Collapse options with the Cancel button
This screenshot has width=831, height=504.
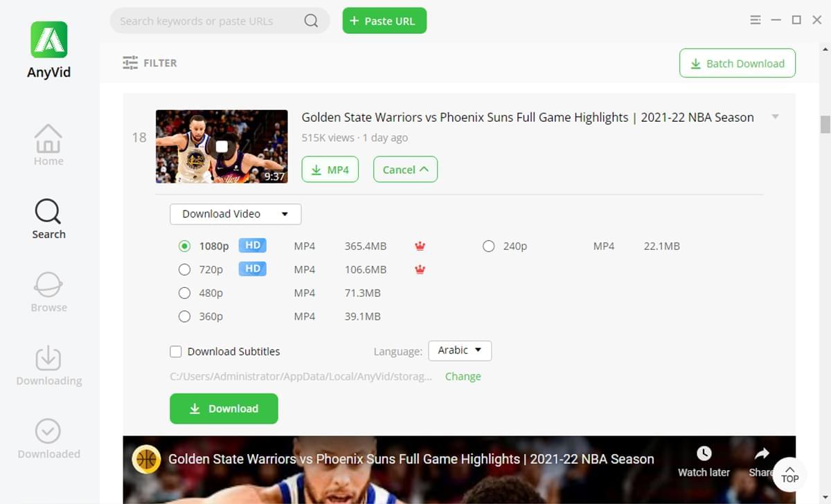[x=405, y=170]
